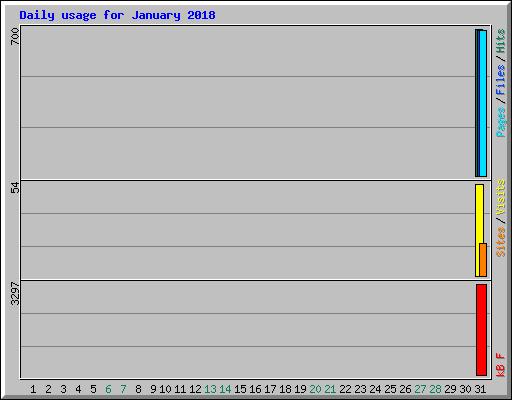Click the cyan Pages bar for day 31
The image size is (512, 400).
pyautogui.click(x=483, y=103)
